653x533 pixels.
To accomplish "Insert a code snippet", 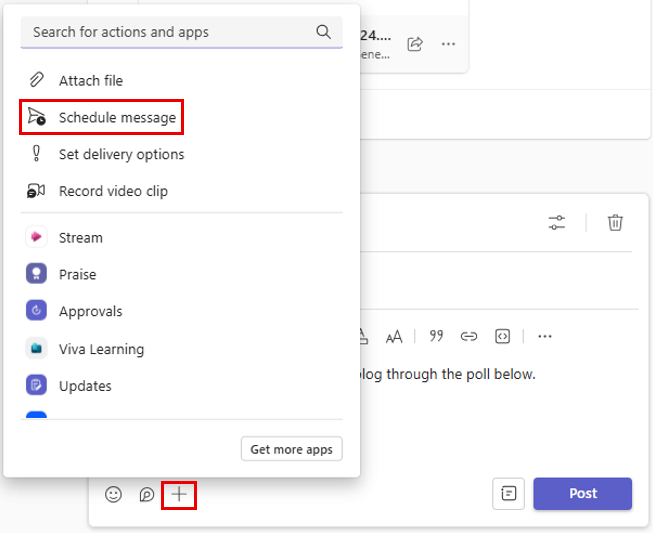I will tap(502, 336).
